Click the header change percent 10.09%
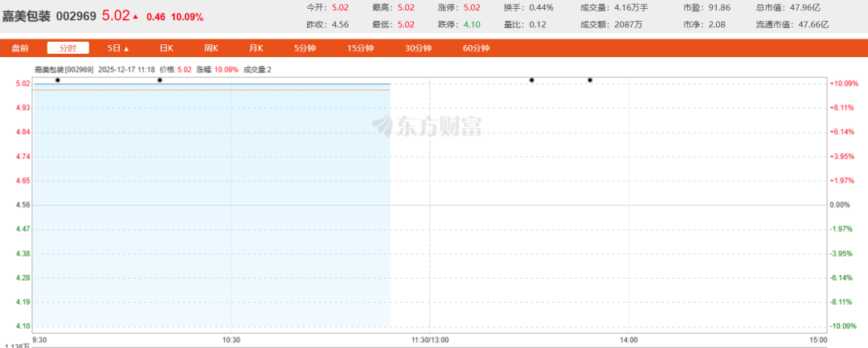Viewport: 868px width, 348px height. [187, 17]
